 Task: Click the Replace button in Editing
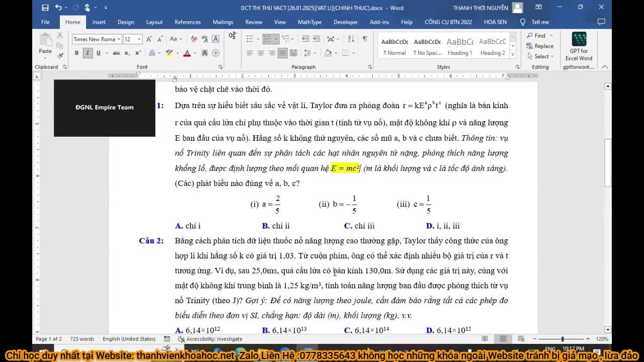[x=540, y=46]
